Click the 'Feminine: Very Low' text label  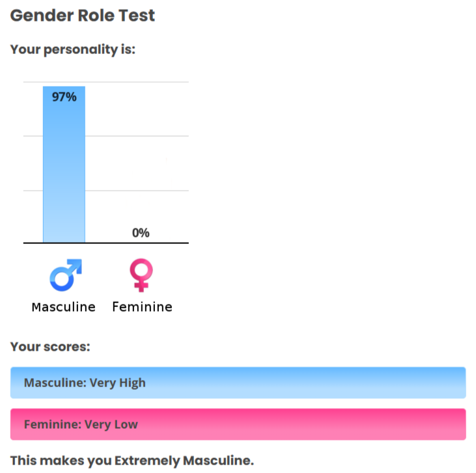click(x=81, y=424)
